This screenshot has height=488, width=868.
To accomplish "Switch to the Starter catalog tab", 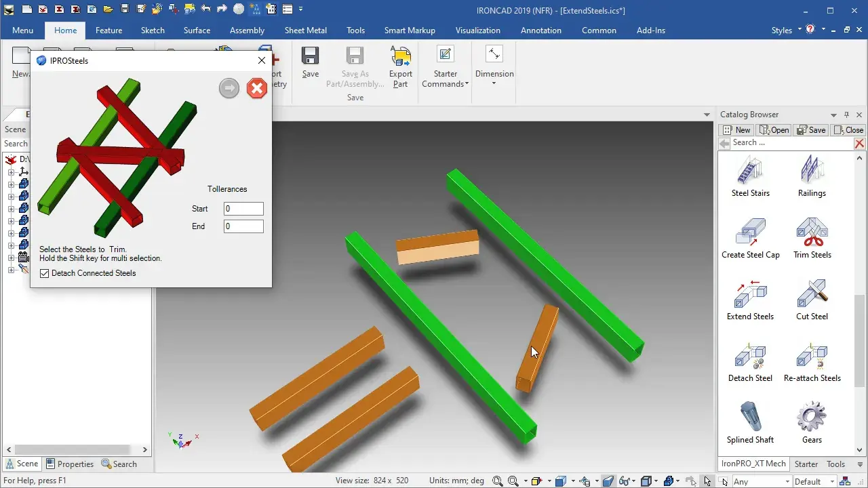I will tap(806, 464).
